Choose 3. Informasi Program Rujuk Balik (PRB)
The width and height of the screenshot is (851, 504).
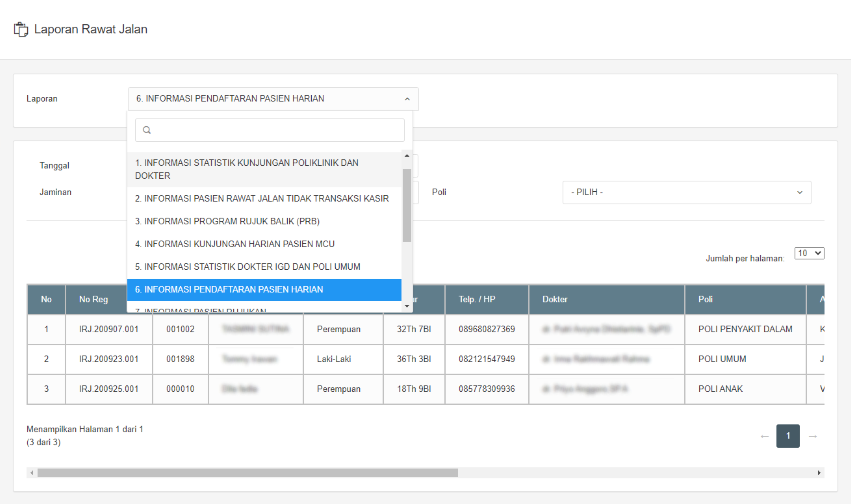pos(227,221)
